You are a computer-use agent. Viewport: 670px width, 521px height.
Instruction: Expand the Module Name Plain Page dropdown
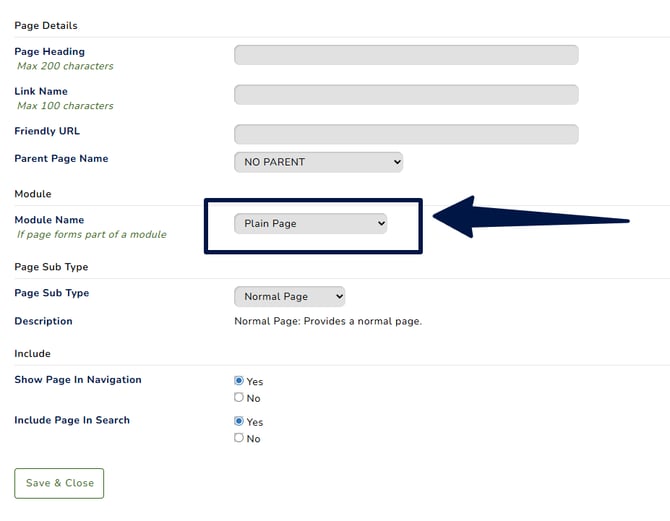(310, 224)
